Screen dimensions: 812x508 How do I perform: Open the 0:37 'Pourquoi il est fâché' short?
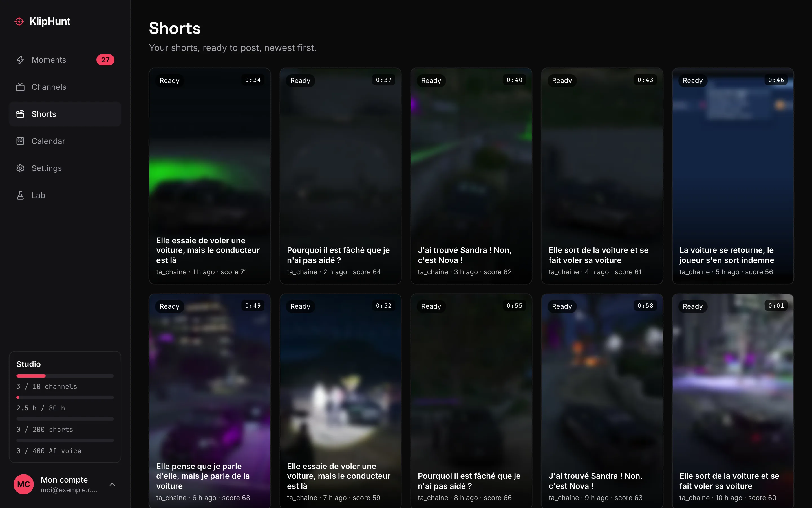(341, 176)
